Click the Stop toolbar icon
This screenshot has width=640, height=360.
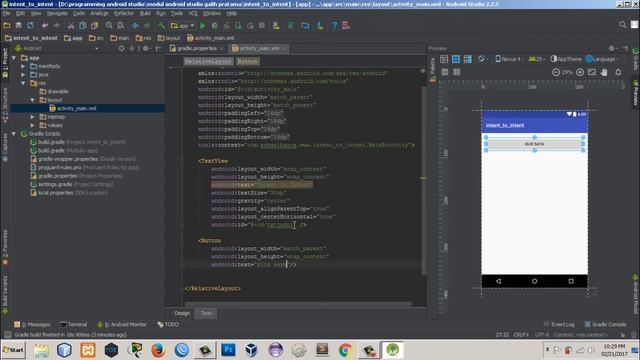(x=262, y=25)
